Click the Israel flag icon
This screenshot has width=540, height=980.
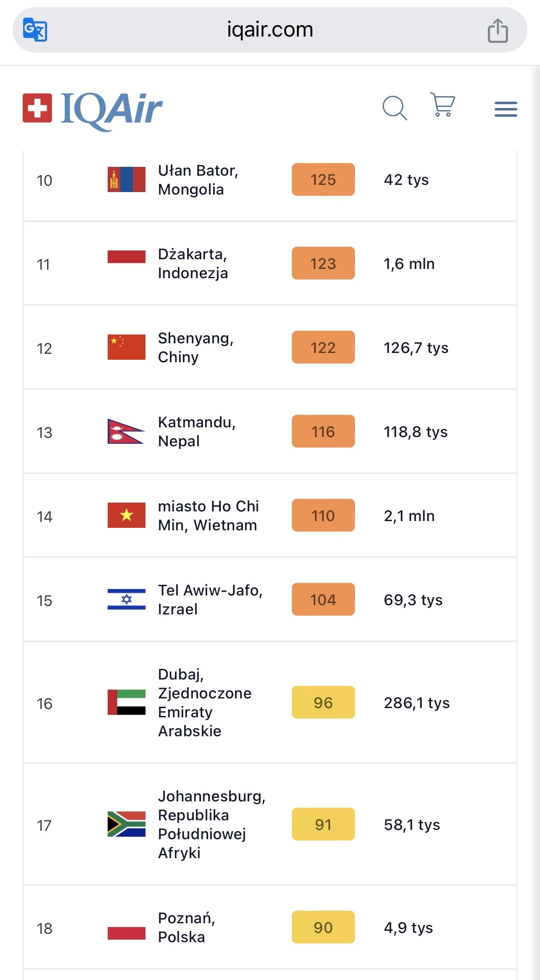[126, 599]
